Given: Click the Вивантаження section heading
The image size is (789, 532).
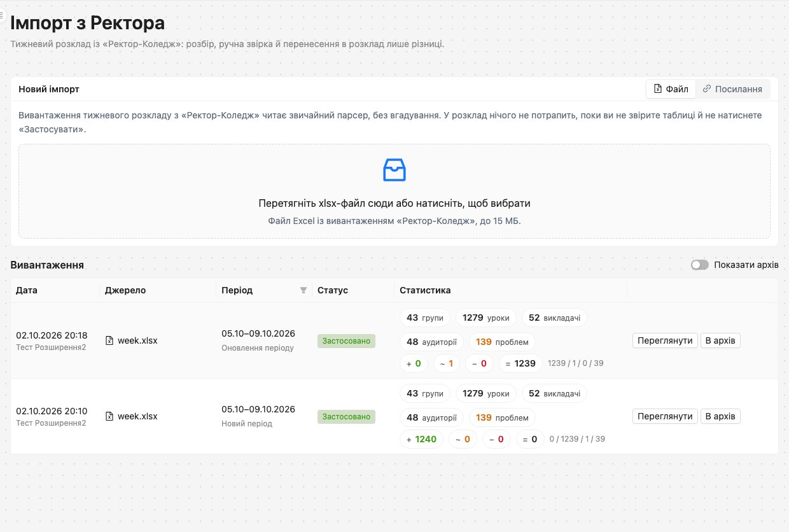Looking at the screenshot, I should [x=47, y=265].
